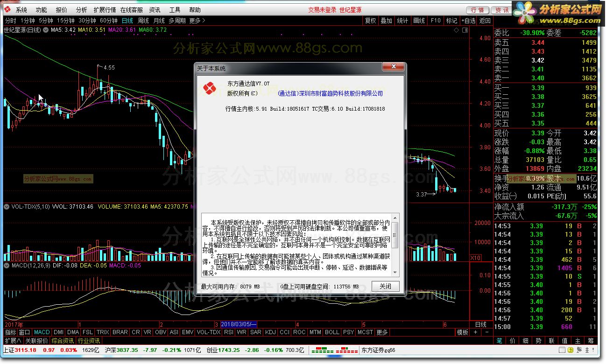Image resolution: width=606 pixels, height=364 pixels.
Task: Open the 行业资讯 tab
Action: click(89, 341)
